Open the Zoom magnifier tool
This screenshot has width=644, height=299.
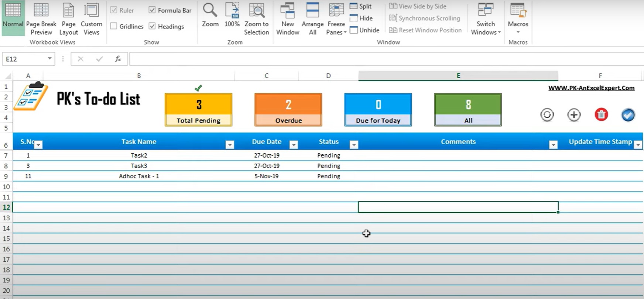coord(210,16)
